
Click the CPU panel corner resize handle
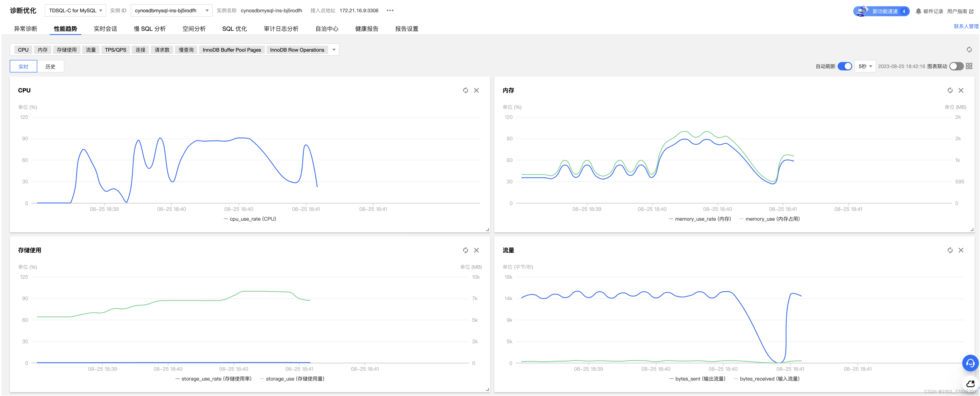point(487,230)
